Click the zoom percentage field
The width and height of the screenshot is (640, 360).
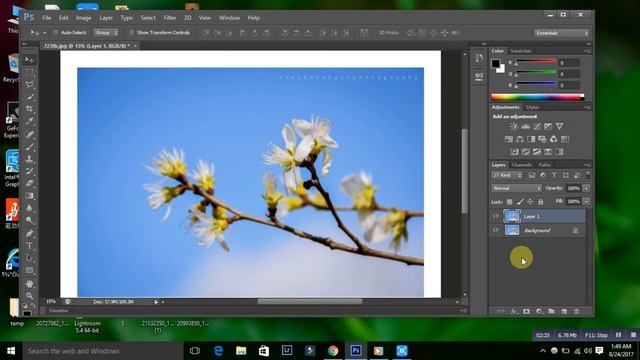coord(51,302)
